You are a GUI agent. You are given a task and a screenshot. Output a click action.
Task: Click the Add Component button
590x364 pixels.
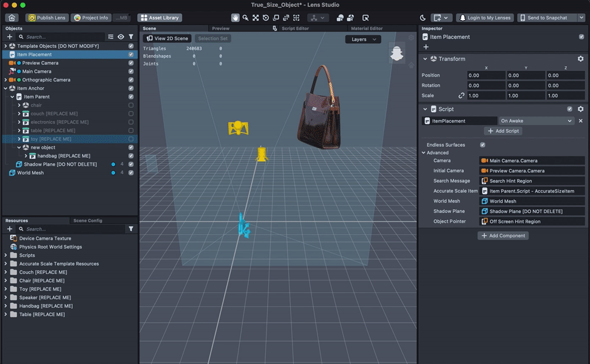(x=503, y=235)
